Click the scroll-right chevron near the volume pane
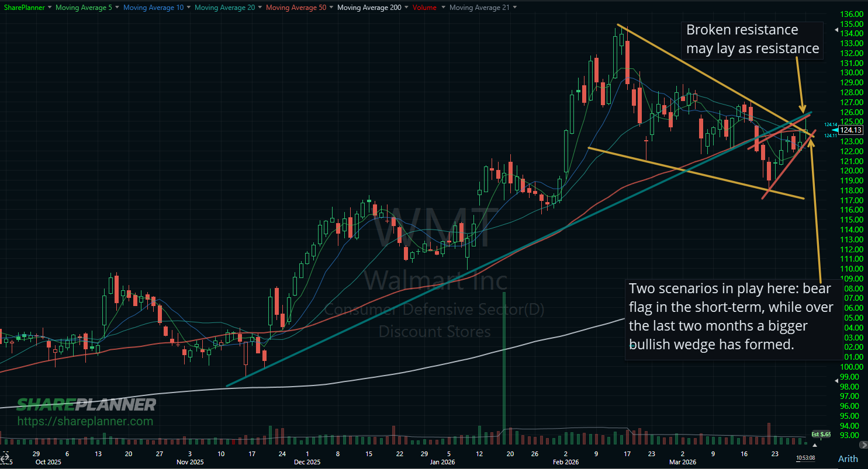Screen dimensions: 868x469 coord(864,445)
